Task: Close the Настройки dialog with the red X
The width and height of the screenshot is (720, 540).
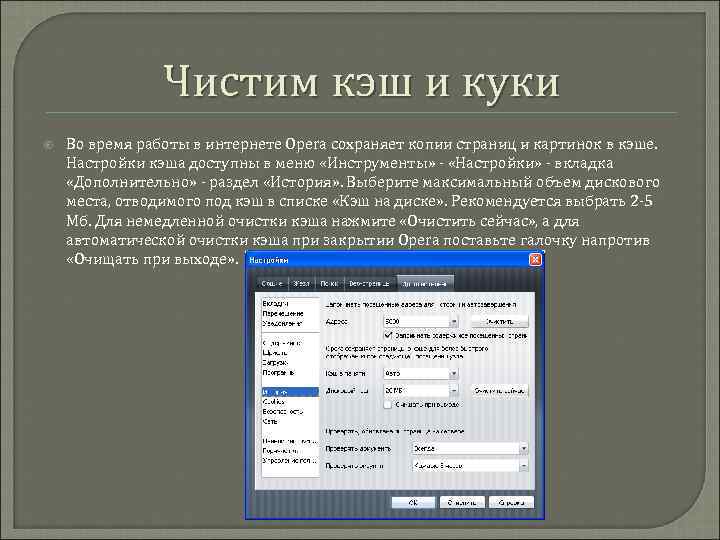Action: [x=535, y=260]
